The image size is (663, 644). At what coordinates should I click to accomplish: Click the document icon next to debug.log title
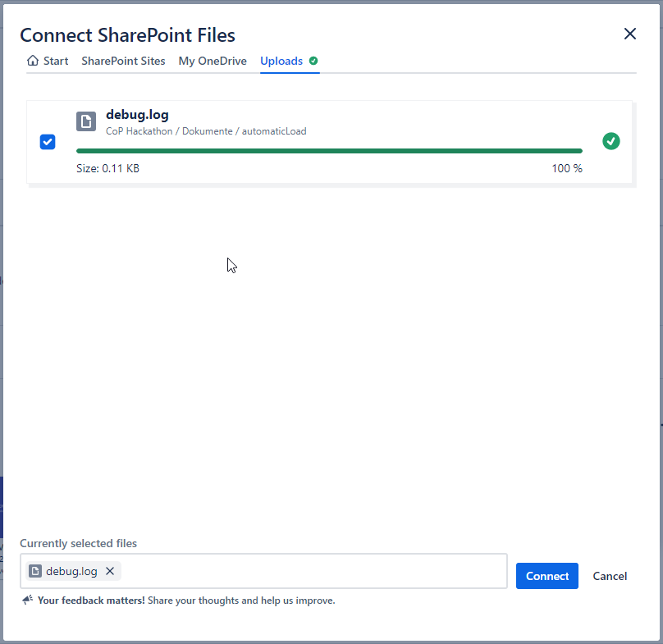coord(86,121)
